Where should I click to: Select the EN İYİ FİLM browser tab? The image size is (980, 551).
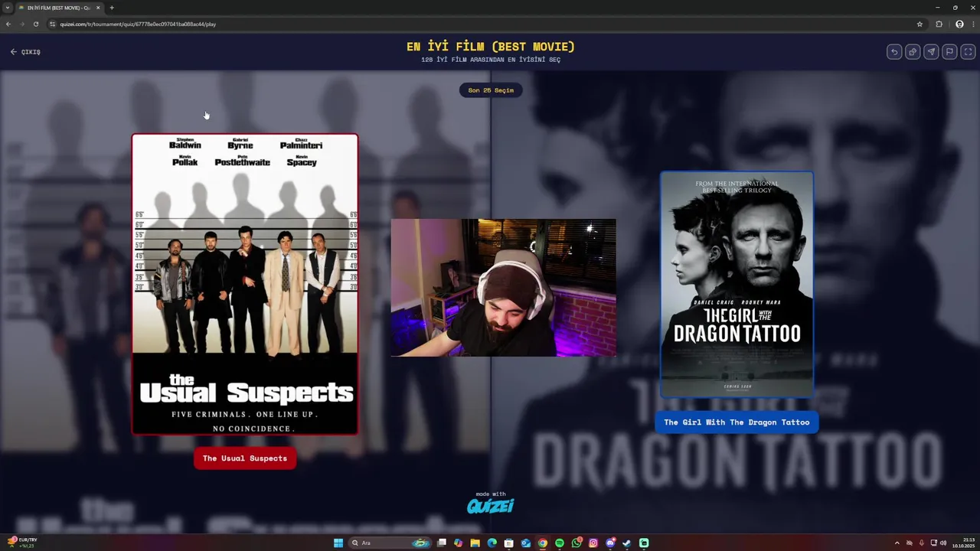click(x=58, y=8)
